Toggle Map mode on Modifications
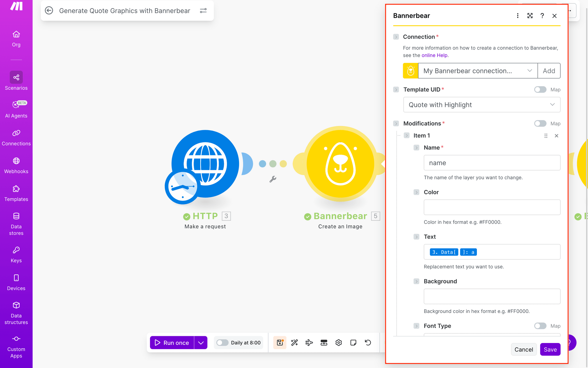 tap(540, 123)
